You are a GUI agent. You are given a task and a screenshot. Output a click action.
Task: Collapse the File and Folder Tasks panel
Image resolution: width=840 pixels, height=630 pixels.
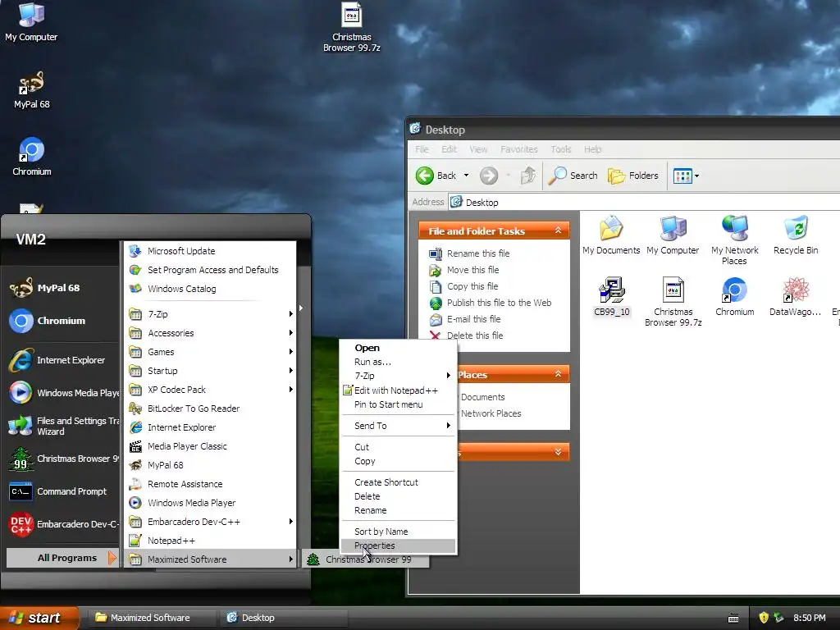tap(558, 231)
